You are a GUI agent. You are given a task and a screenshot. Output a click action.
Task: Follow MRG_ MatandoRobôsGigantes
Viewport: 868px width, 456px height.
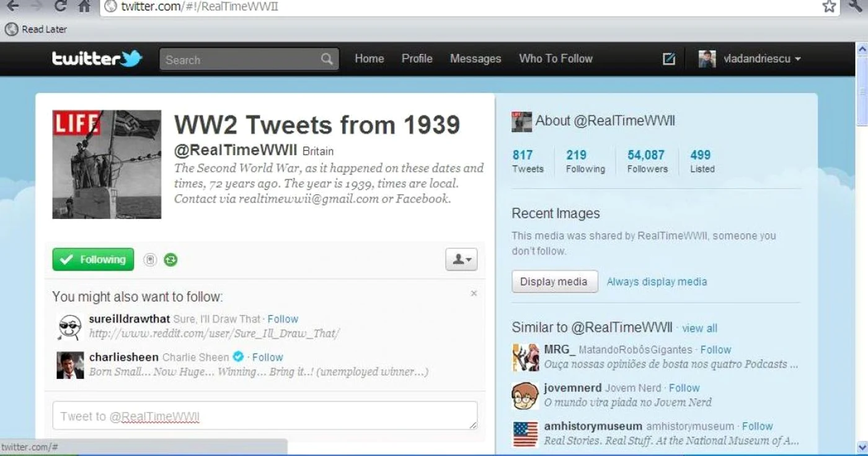[715, 350]
